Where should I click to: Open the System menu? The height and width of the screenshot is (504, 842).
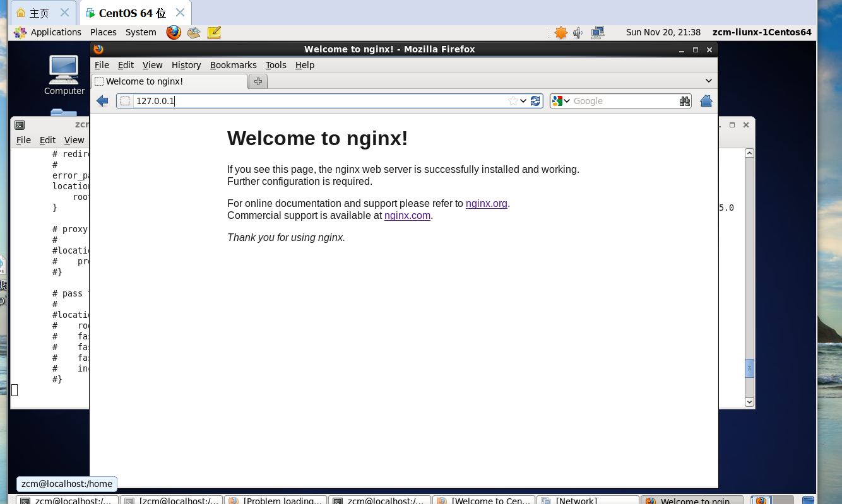pos(141,32)
